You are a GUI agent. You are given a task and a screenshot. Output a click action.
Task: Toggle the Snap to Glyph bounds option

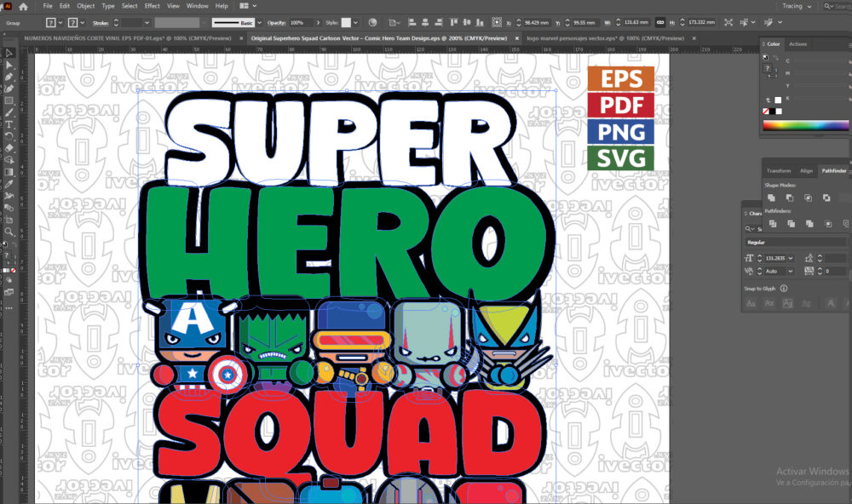click(x=787, y=304)
